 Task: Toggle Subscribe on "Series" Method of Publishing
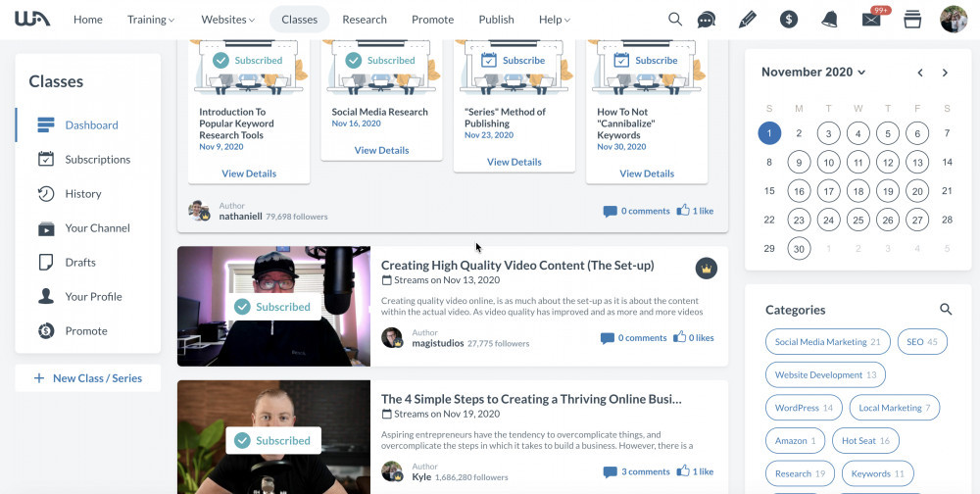[x=514, y=61]
